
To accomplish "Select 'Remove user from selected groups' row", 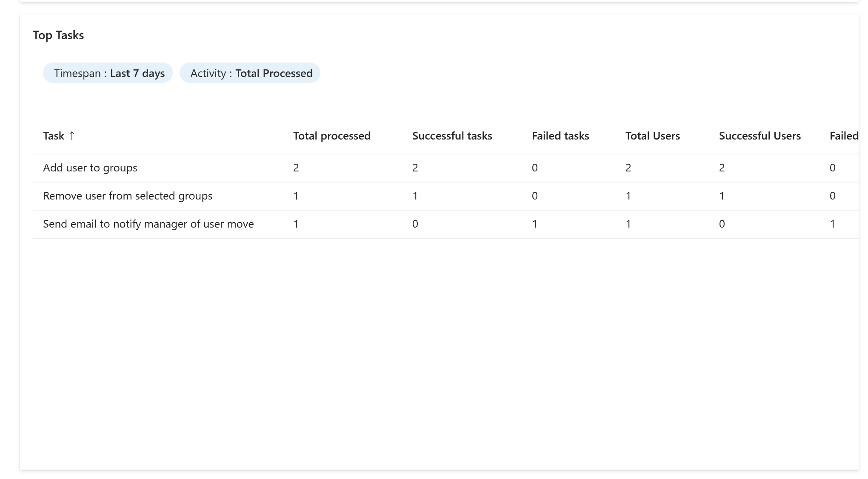I will (445, 196).
